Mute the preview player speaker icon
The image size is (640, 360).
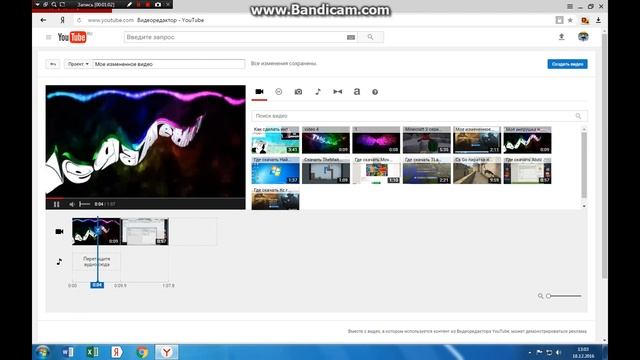pyautogui.click(x=71, y=204)
